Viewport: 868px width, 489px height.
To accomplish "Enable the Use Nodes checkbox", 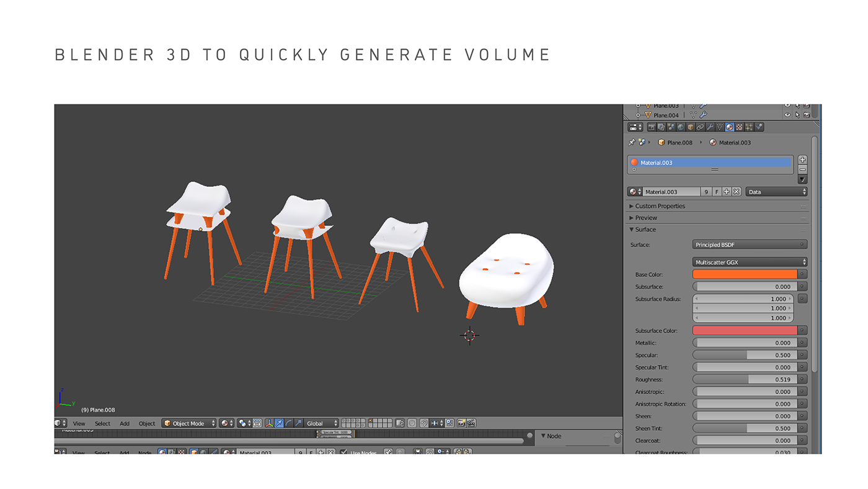I will coord(343,451).
